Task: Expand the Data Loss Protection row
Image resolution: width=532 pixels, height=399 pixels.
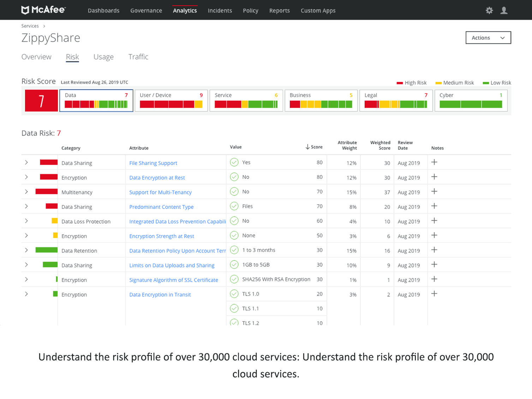Action: tap(26, 221)
